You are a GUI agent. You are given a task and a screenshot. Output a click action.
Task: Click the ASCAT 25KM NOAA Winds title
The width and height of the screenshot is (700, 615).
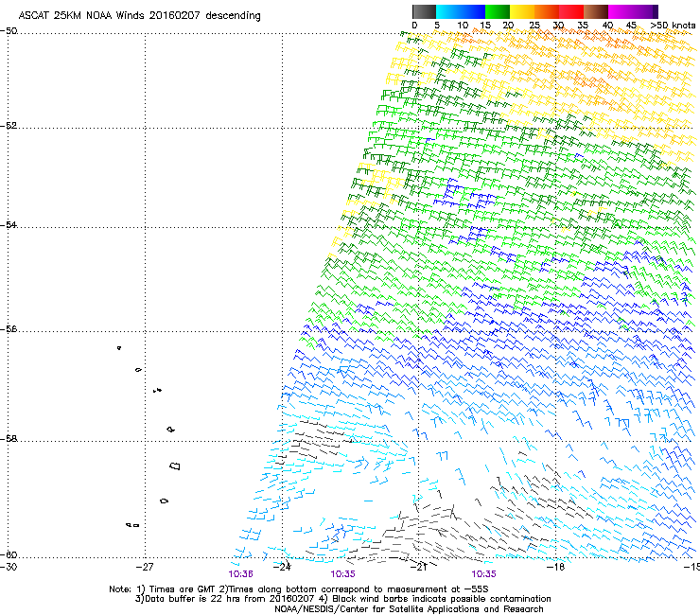pyautogui.click(x=140, y=16)
